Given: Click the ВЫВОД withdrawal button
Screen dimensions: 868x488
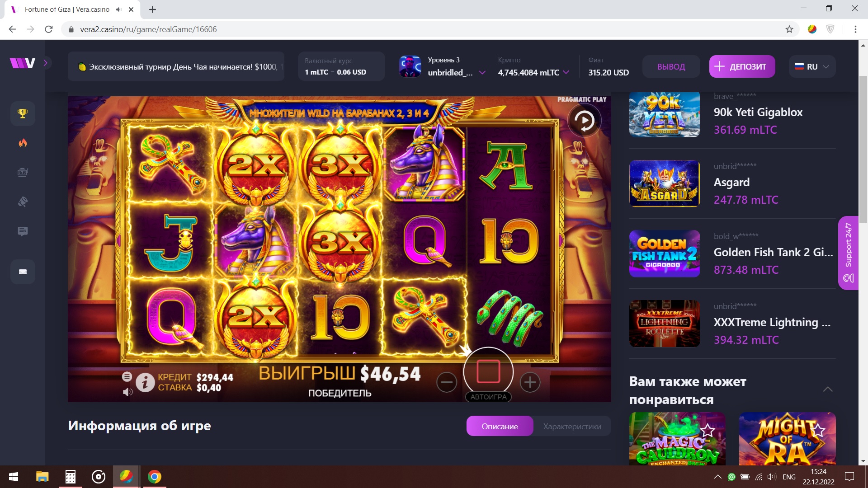Looking at the screenshot, I should click(671, 66).
